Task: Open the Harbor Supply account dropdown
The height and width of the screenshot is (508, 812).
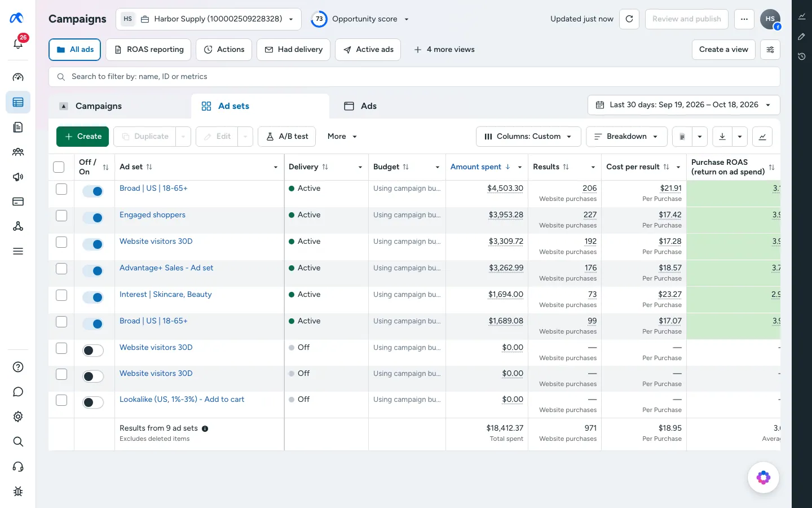Action: [209, 19]
